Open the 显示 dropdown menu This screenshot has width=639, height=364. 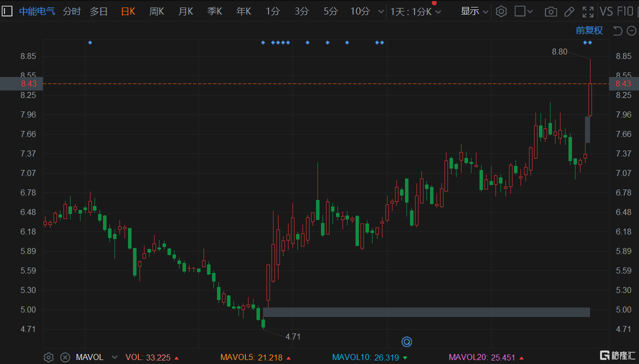(x=474, y=11)
